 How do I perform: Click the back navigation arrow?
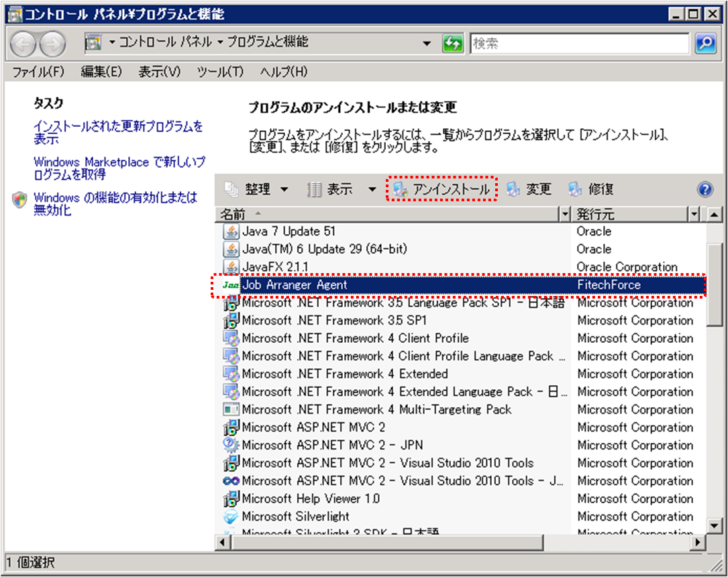22,44
